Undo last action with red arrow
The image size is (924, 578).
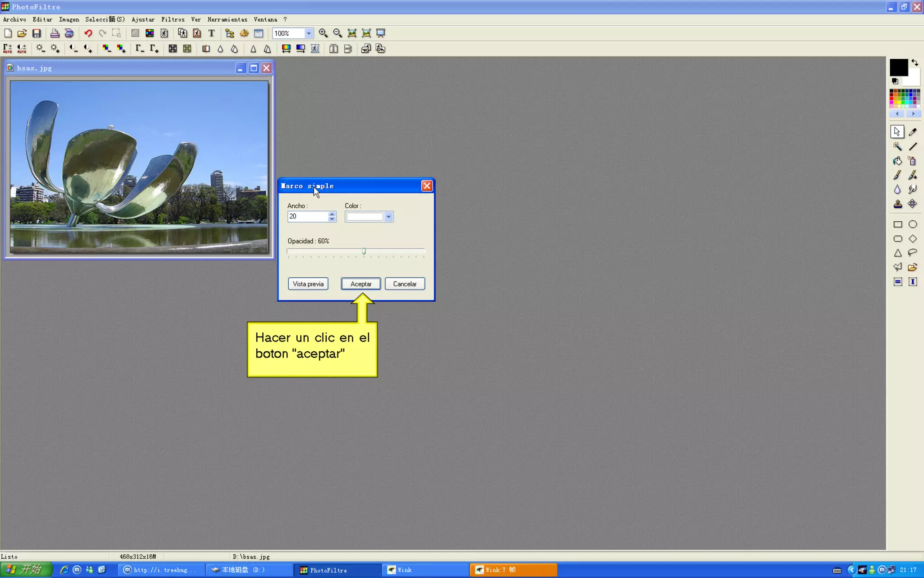88,33
